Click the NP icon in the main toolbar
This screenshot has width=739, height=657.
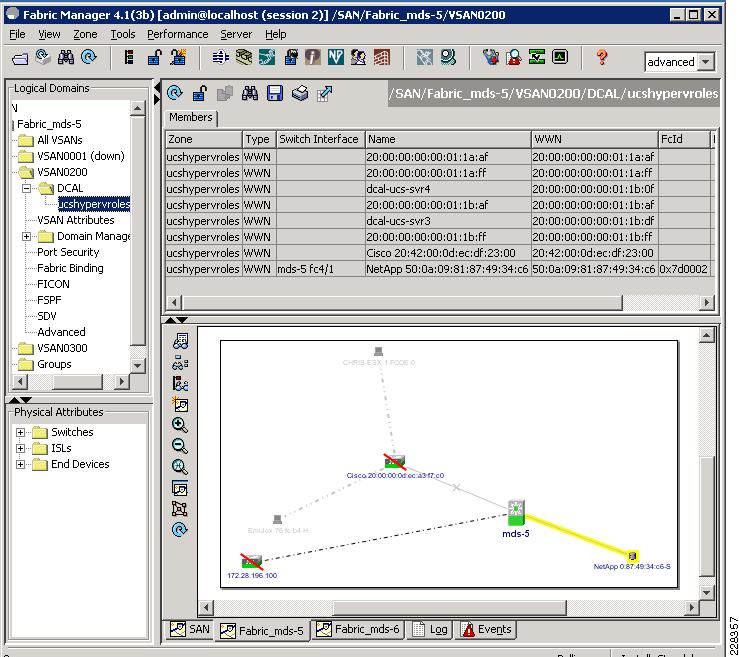click(336, 57)
